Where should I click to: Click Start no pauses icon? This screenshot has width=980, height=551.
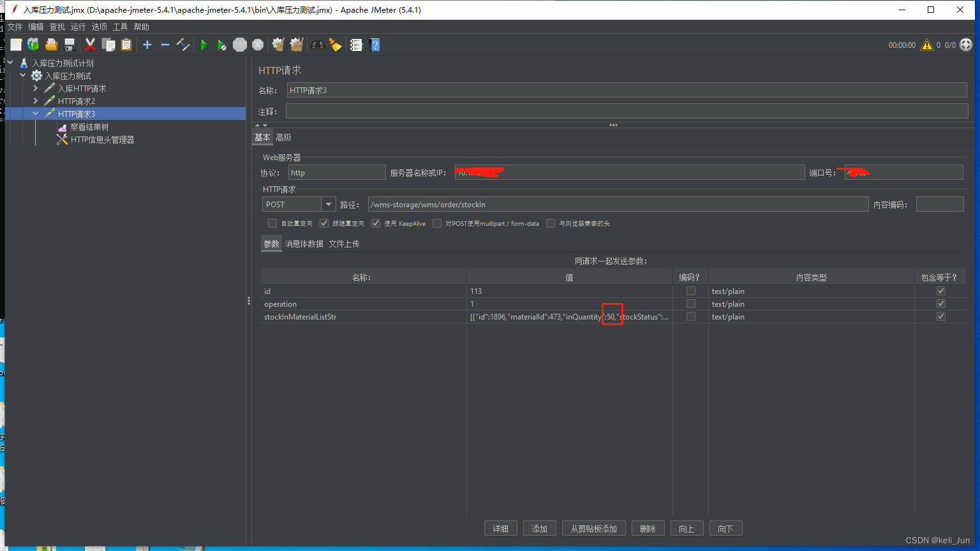tap(221, 45)
